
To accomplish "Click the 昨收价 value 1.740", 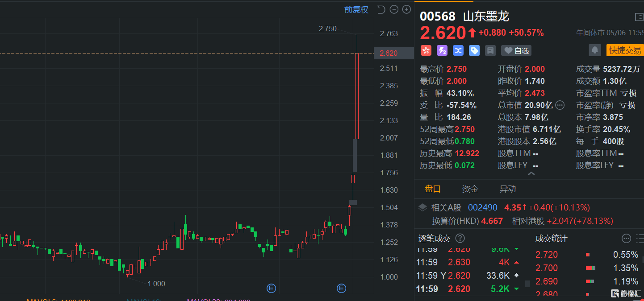I will [535, 81].
